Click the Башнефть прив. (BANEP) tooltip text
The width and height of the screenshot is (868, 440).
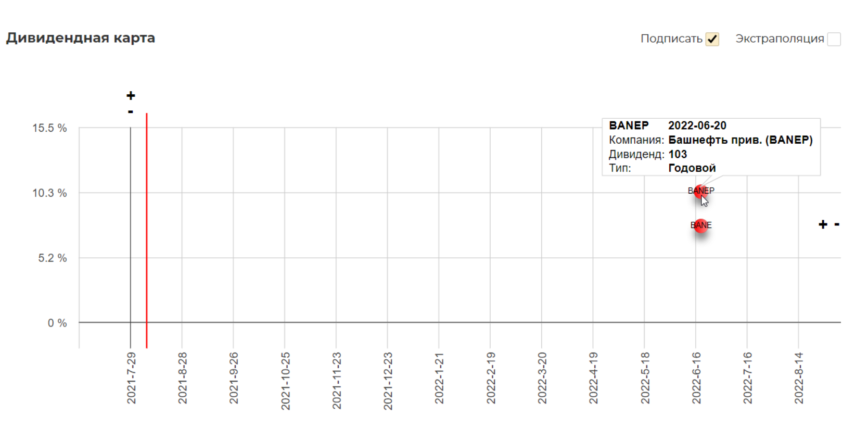pyautogui.click(x=740, y=140)
